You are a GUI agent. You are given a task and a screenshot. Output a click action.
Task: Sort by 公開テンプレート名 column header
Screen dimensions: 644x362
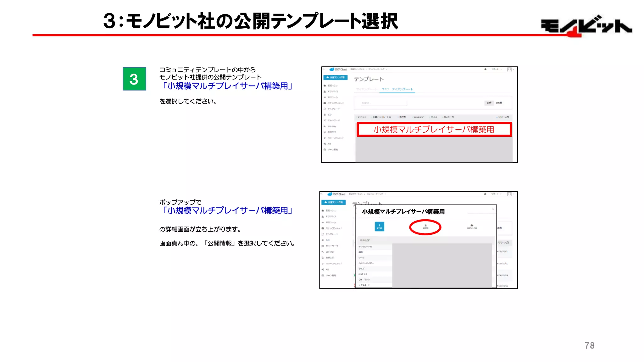pyautogui.click(x=381, y=117)
